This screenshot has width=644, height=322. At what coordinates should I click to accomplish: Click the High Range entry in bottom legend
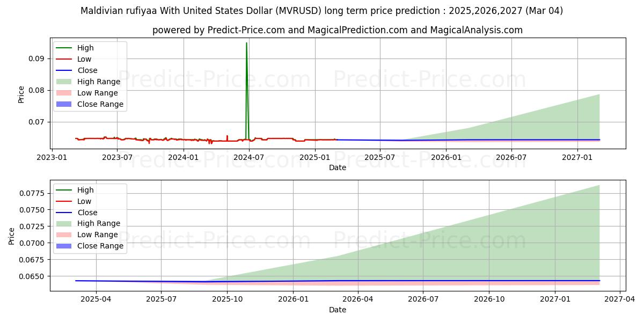99,223
